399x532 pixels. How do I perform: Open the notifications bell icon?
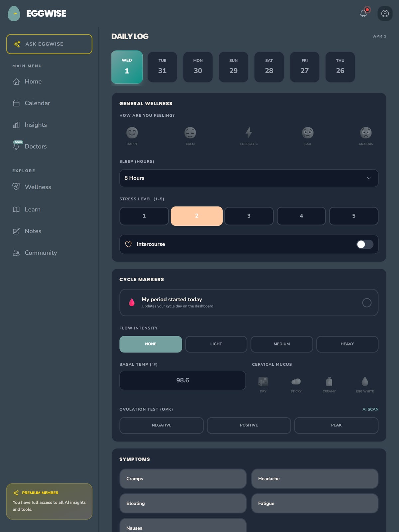coord(363,13)
